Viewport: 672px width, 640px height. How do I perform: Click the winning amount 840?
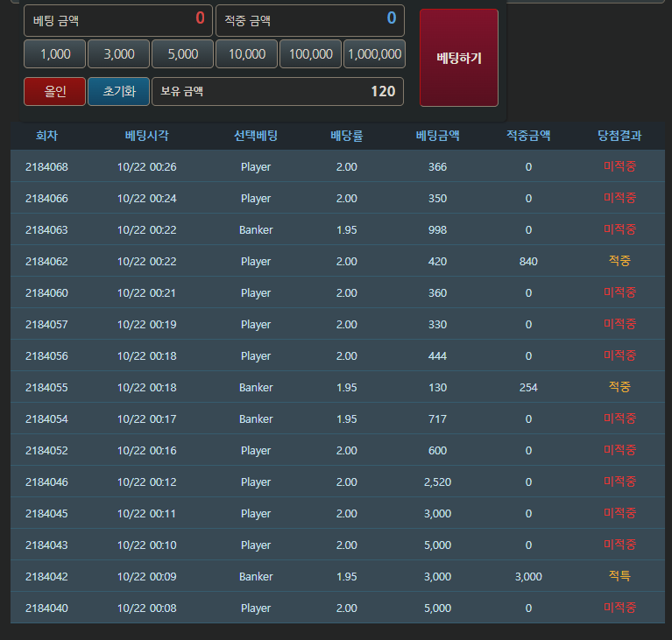[528, 261]
